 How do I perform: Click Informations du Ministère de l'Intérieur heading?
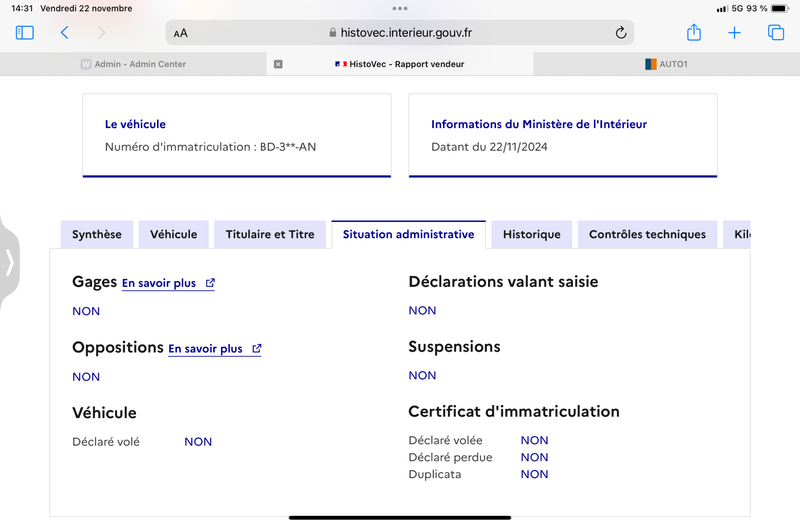[539, 124]
